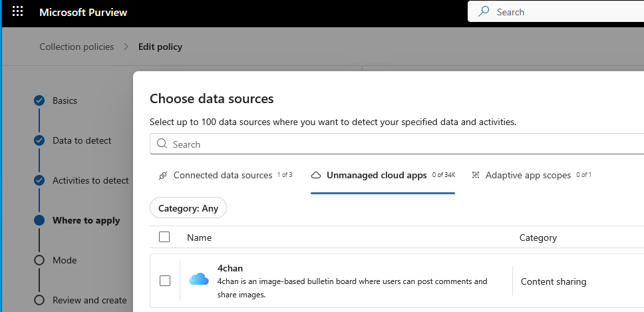Sort by the Name column header
Screen dimensions: 644x312
click(199, 237)
